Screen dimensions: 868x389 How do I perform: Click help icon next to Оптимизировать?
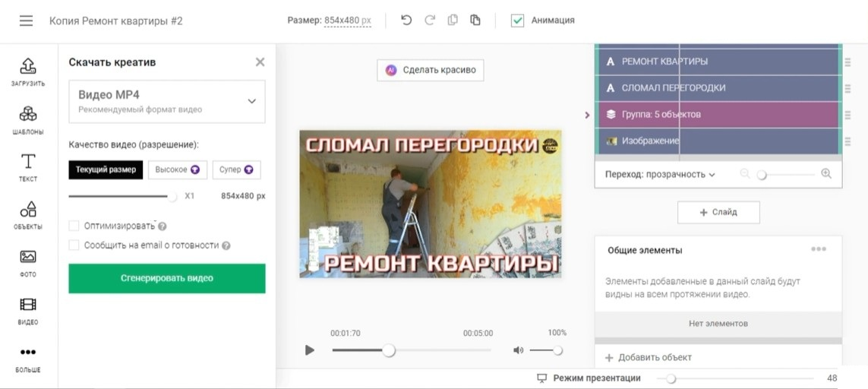pyautogui.click(x=163, y=226)
